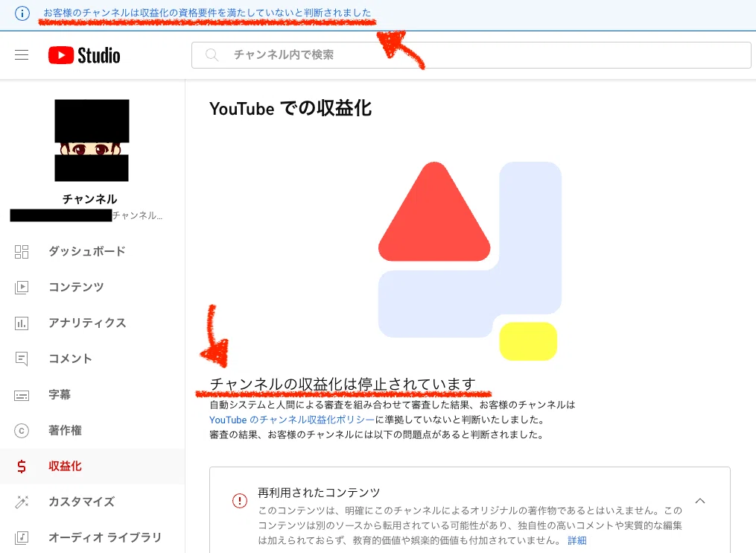Collapse the 再利用されたコンテンツ panel chevron
Image resolution: width=756 pixels, height=553 pixels.
pos(700,501)
